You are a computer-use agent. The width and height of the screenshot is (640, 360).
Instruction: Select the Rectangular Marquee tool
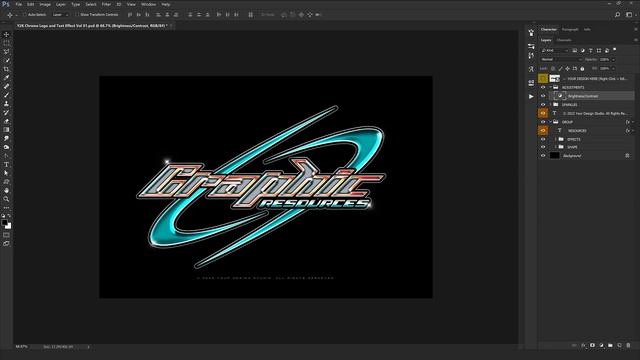pyautogui.click(x=6, y=43)
